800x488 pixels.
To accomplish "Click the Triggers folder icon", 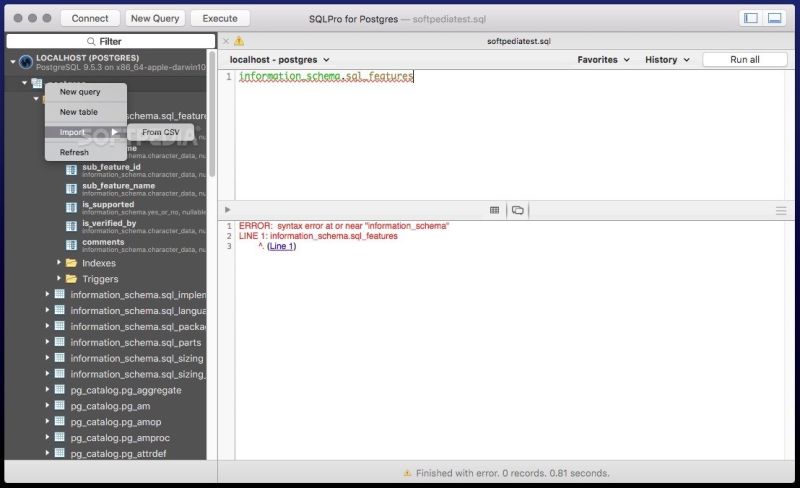I will pyautogui.click(x=71, y=279).
